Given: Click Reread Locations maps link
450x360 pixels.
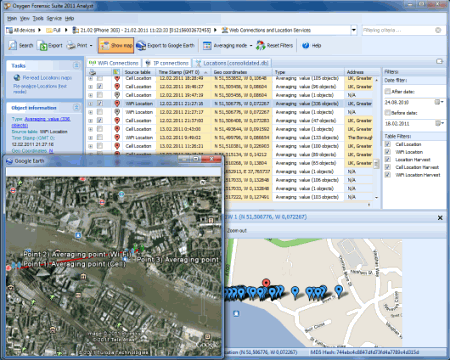Looking at the screenshot, I should 47,78.
